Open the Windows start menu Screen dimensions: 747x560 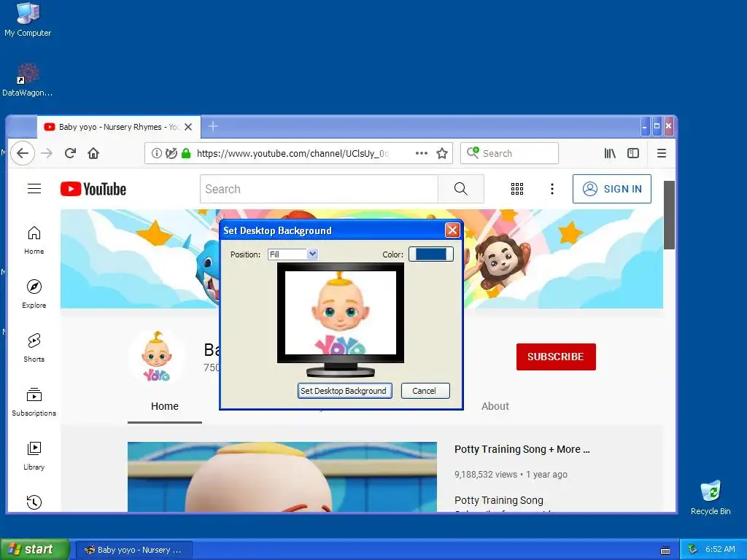[35, 550]
